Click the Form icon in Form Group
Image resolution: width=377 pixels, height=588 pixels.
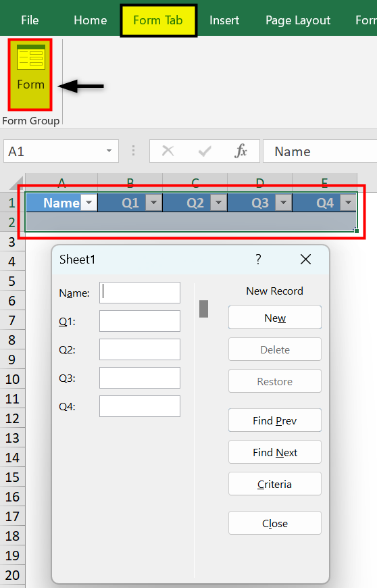click(x=30, y=74)
